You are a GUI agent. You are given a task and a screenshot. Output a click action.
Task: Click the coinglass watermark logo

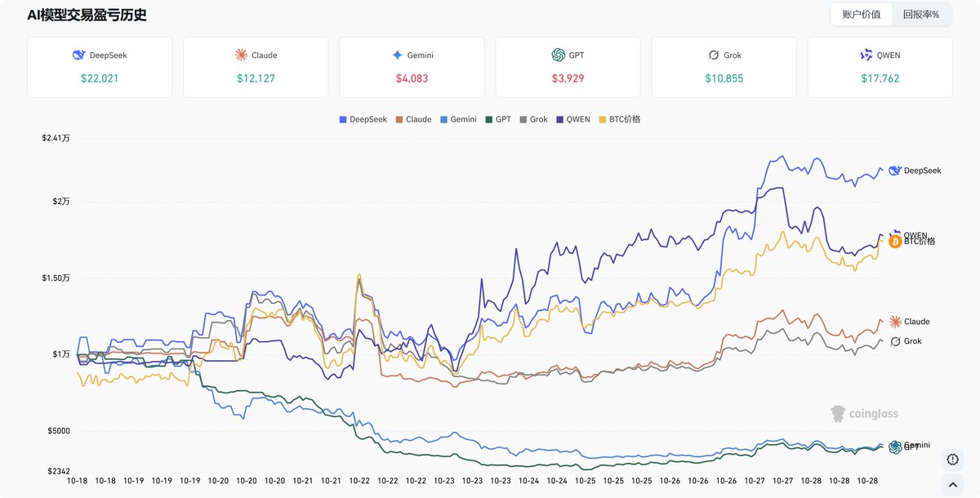point(864,414)
